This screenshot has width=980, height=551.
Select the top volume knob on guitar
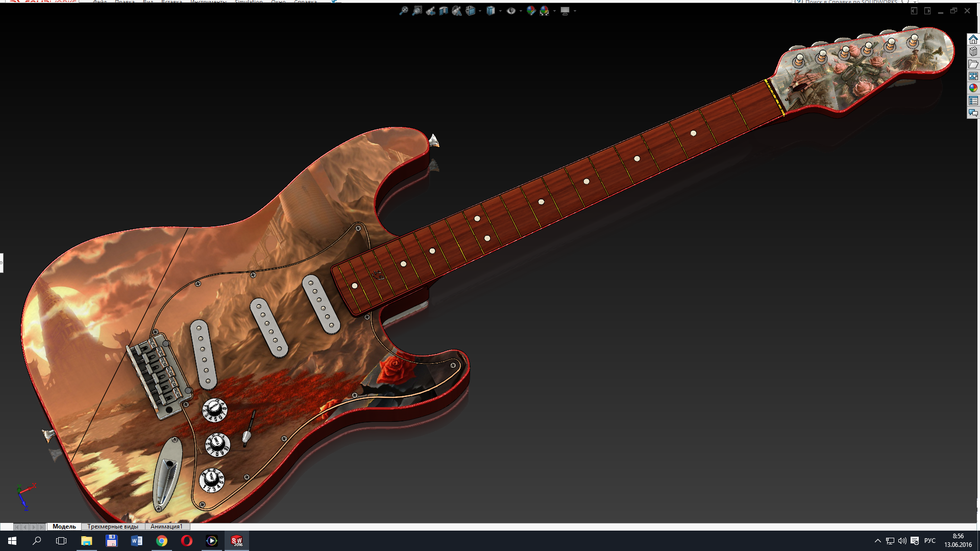214,410
